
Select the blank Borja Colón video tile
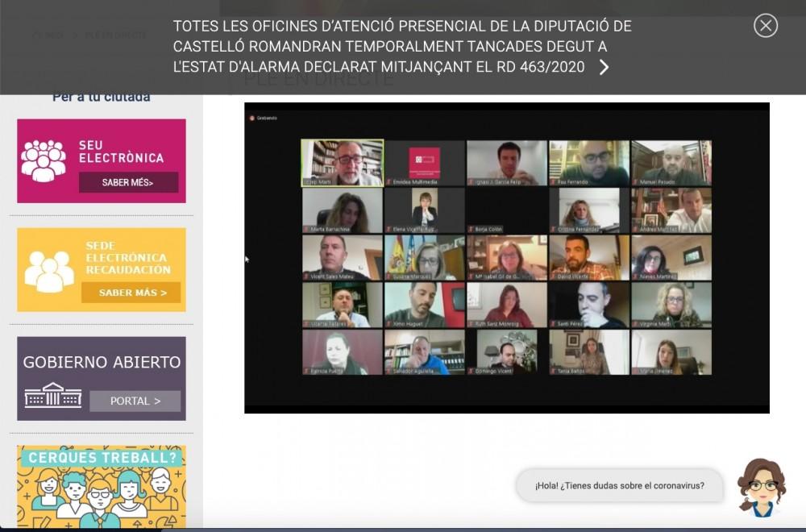point(506,210)
